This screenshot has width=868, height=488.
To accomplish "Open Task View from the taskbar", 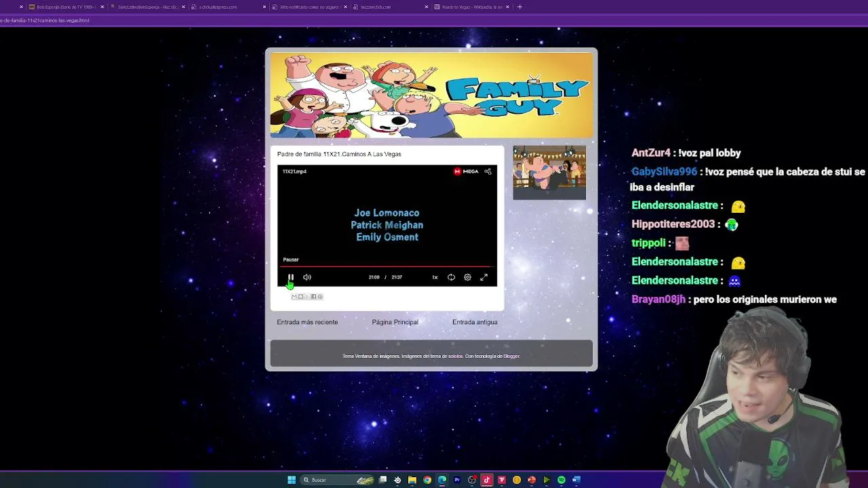I will pos(382,480).
